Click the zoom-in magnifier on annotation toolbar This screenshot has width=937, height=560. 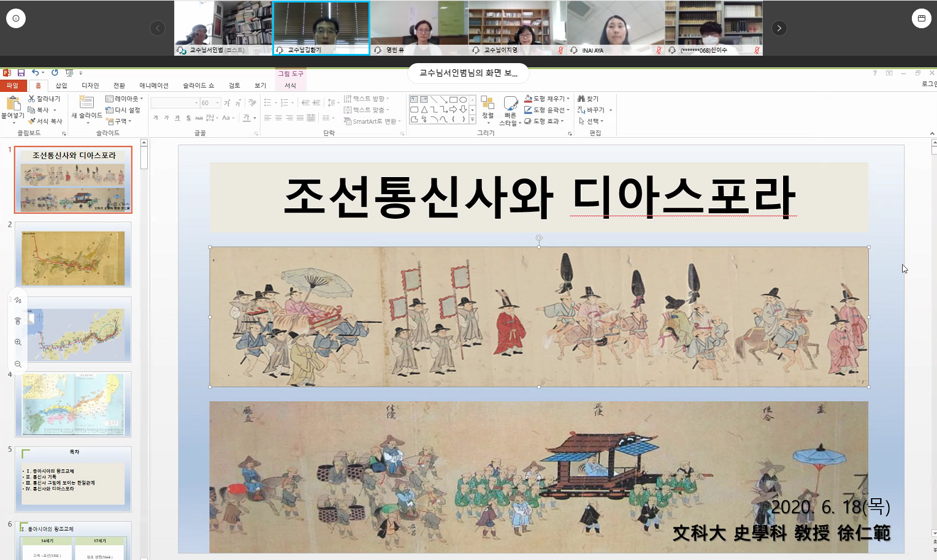coord(18,342)
